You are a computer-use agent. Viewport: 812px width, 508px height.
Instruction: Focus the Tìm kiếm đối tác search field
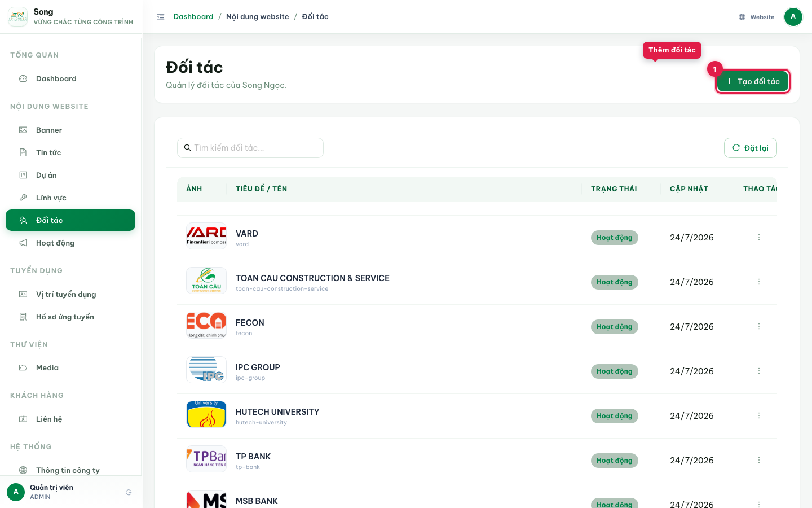250,148
